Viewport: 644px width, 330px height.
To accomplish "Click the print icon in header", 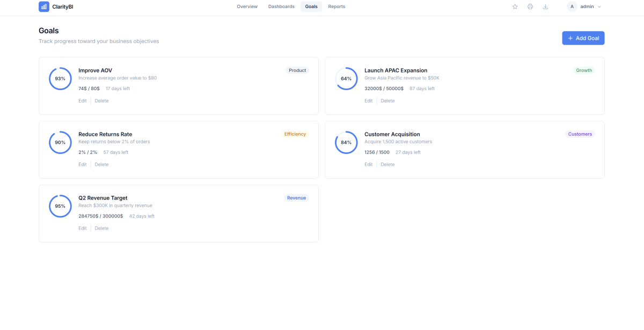I will (x=530, y=6).
